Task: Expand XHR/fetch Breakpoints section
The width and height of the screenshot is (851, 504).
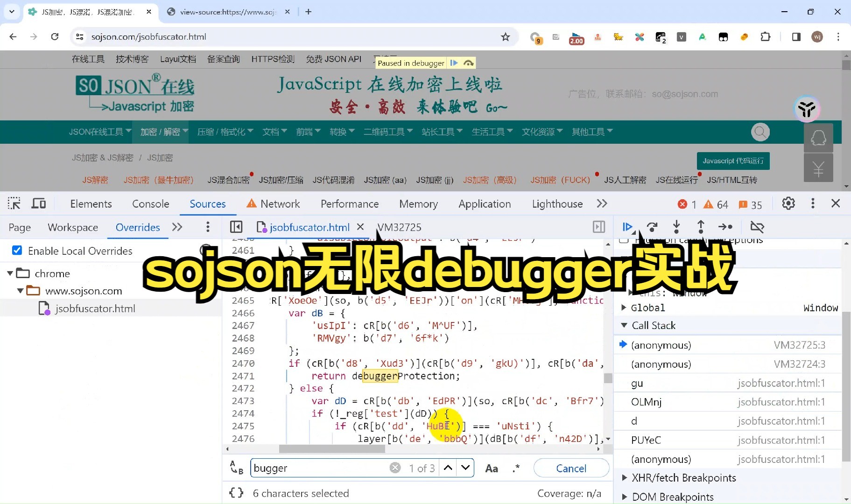Action: pyautogui.click(x=624, y=478)
